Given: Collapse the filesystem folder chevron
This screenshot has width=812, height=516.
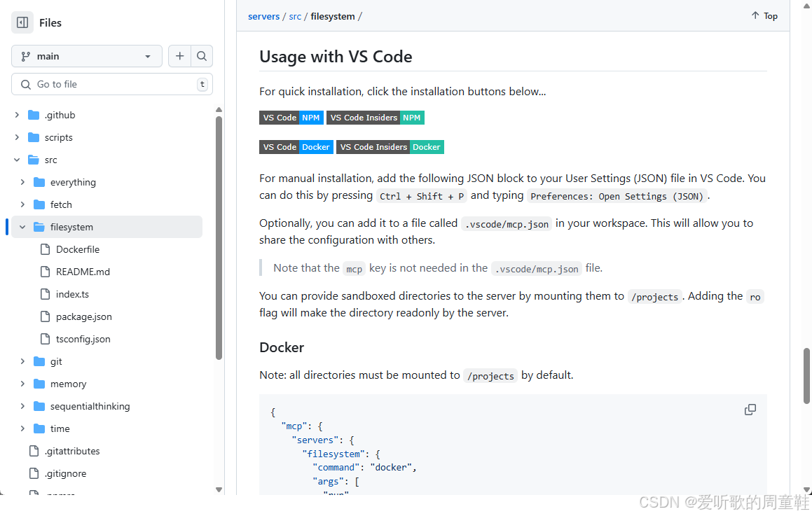Looking at the screenshot, I should click(22, 227).
